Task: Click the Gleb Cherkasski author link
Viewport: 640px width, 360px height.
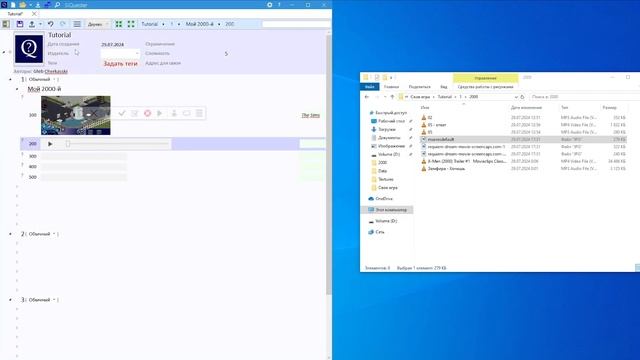Action: tap(51, 71)
